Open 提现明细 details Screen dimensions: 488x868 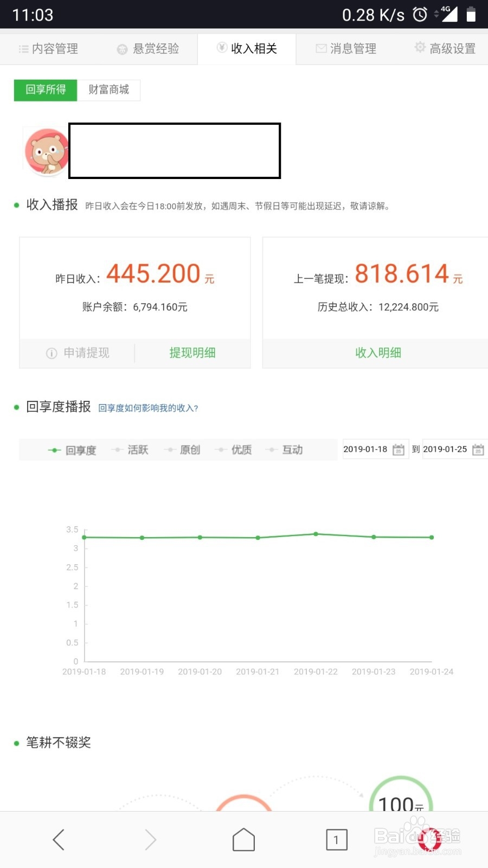[192, 353]
